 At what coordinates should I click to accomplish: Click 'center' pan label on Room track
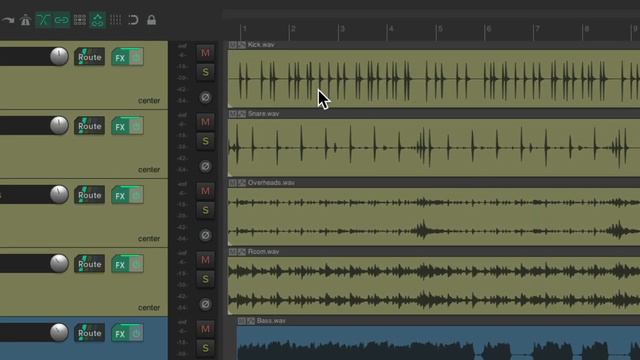coord(149,307)
